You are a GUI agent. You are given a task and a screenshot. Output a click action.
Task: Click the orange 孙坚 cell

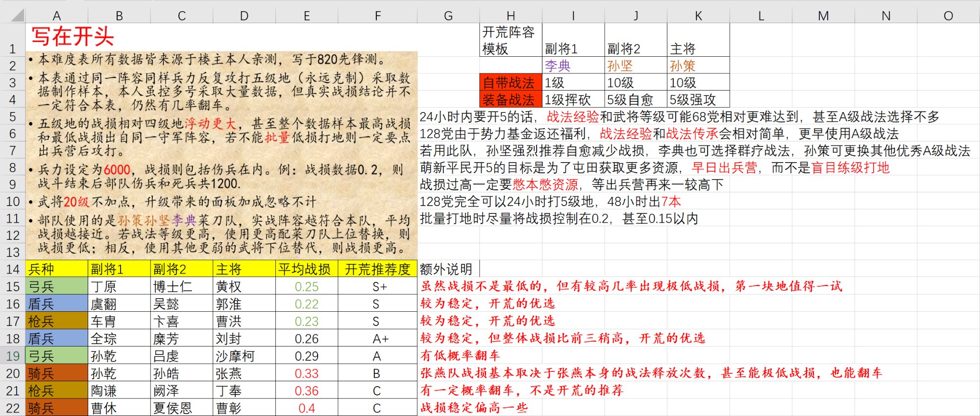coord(636,66)
